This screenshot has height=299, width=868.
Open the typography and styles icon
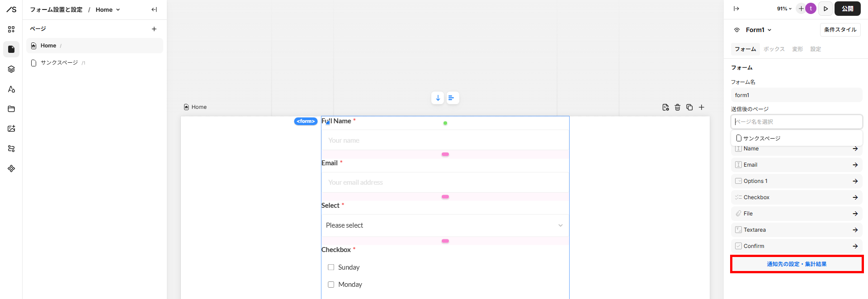tap(11, 89)
